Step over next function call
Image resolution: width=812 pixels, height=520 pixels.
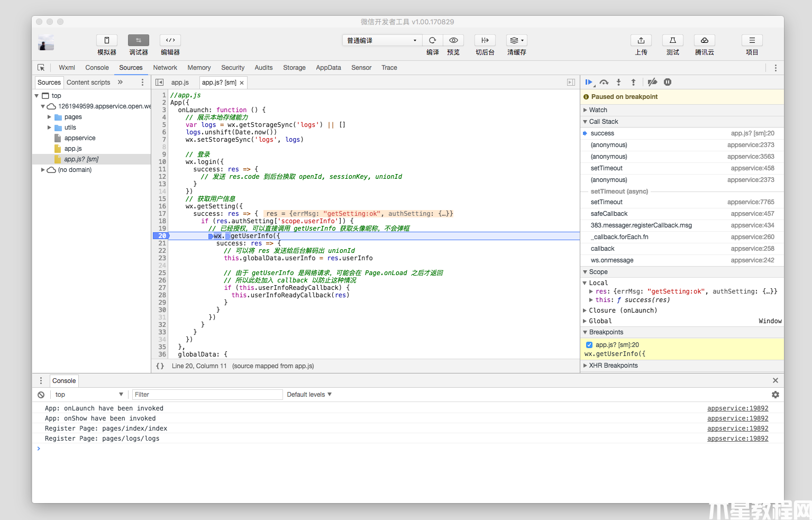point(604,82)
